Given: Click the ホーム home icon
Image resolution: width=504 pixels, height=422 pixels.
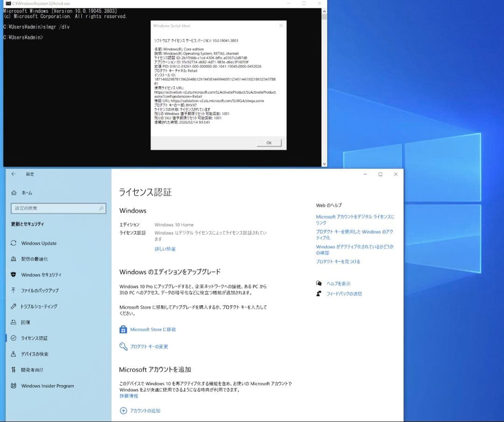Looking at the screenshot, I should point(14,193).
